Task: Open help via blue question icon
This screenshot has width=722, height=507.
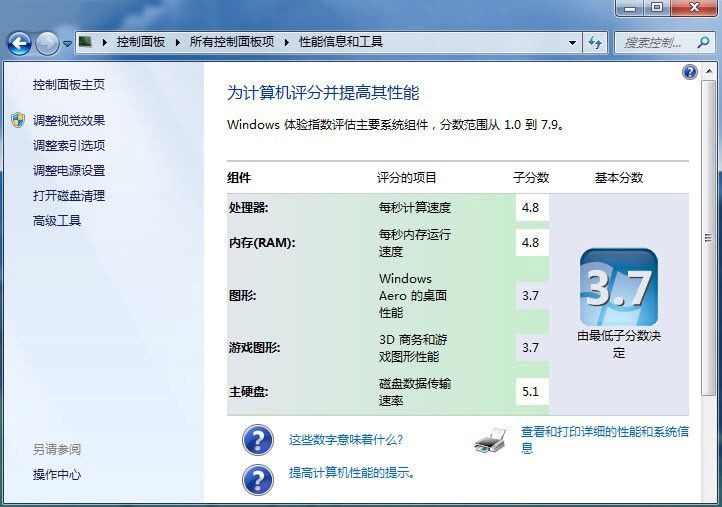Action: [689, 72]
